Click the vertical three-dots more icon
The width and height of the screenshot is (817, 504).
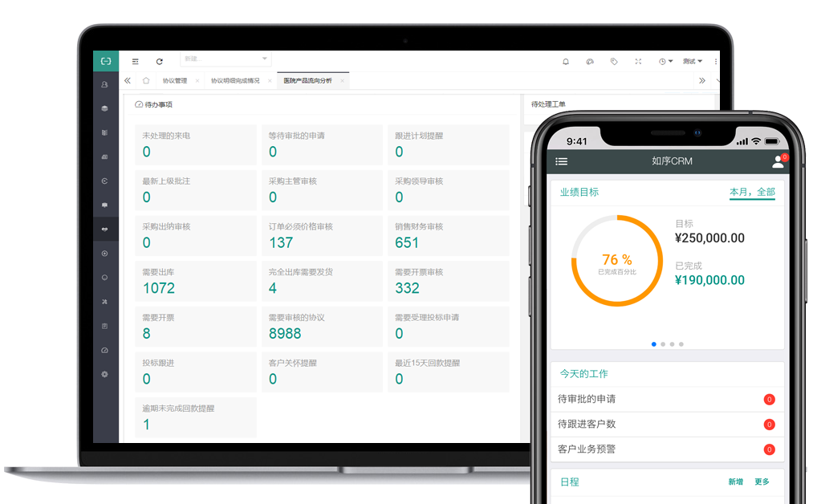pos(716,62)
